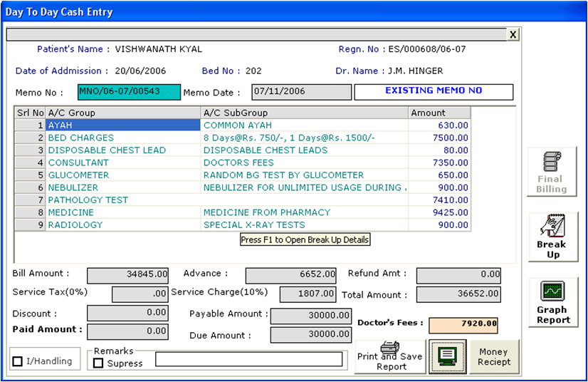Click the amount 630.00 cell
The image size is (588, 382).
tap(439, 125)
